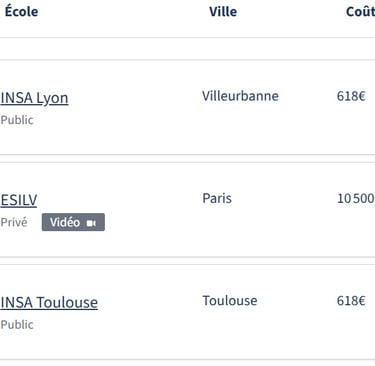Viewport: 375px width, 366px height.
Task: Click the camera icon in Vidéo badge
Action: pyautogui.click(x=91, y=223)
